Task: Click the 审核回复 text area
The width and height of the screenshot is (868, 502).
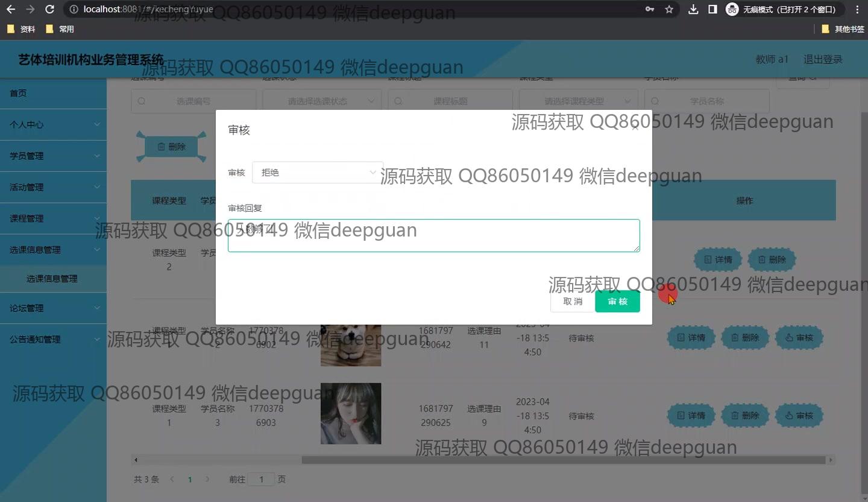Action: coord(433,236)
